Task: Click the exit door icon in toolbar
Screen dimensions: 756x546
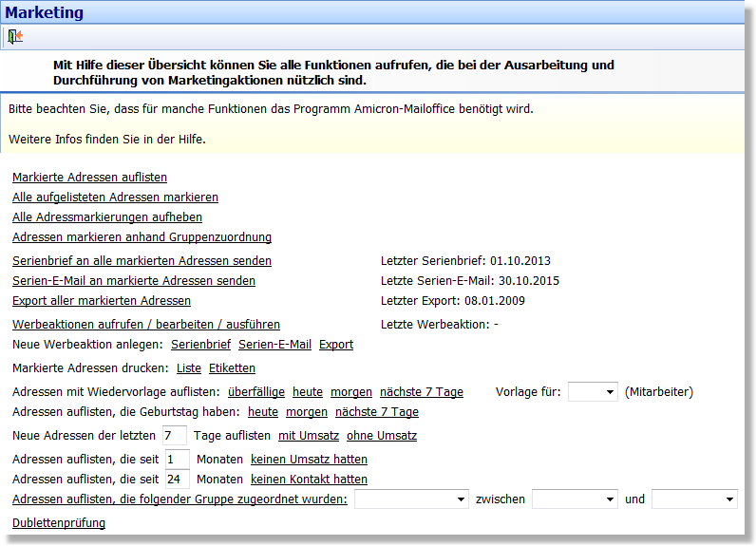Action: coord(14,37)
